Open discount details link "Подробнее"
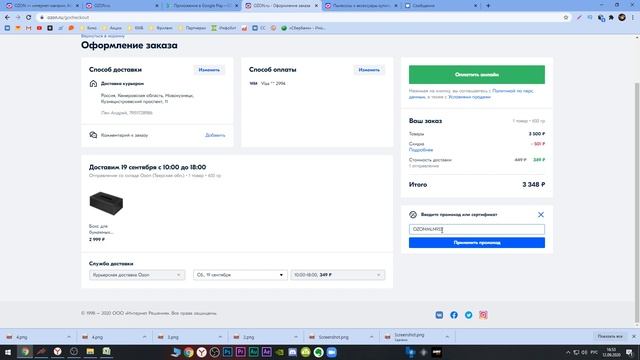The width and height of the screenshot is (640, 360). pos(421,150)
